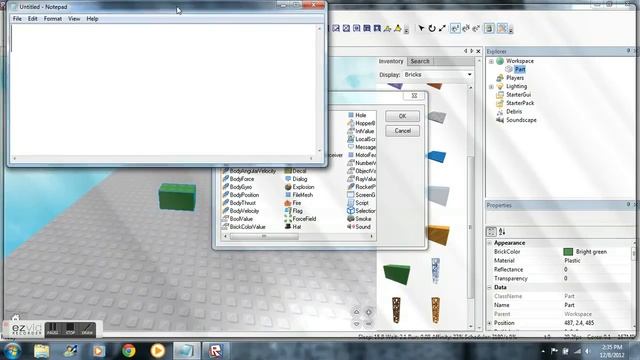The height and width of the screenshot is (360, 640).
Task: Open the File menu in Notepad
Action: click(x=17, y=19)
